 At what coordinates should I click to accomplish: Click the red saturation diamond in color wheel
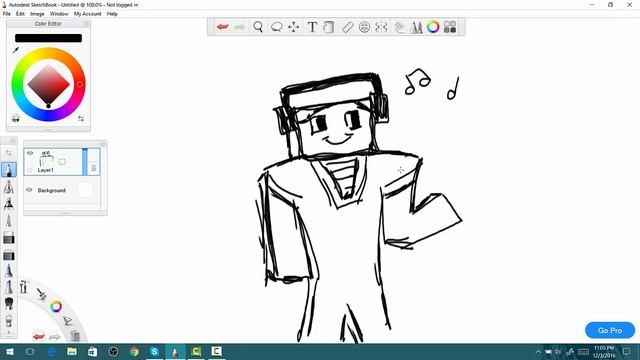point(48,84)
